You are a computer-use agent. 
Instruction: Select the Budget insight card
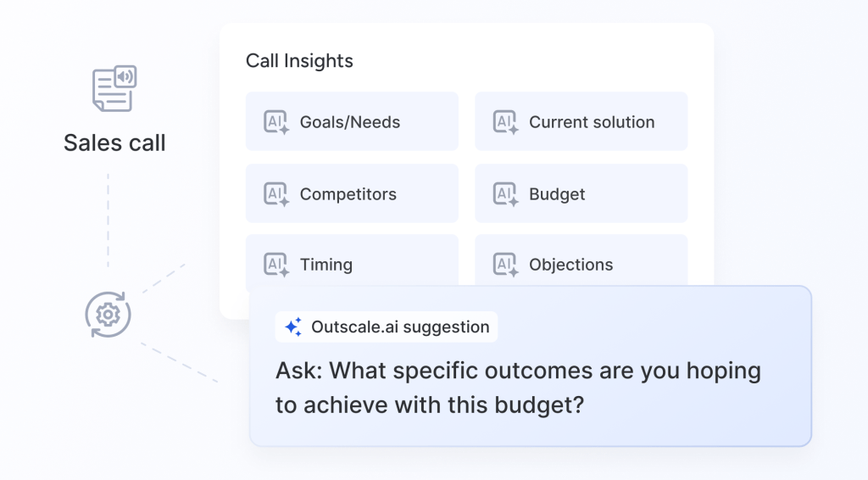point(581,194)
